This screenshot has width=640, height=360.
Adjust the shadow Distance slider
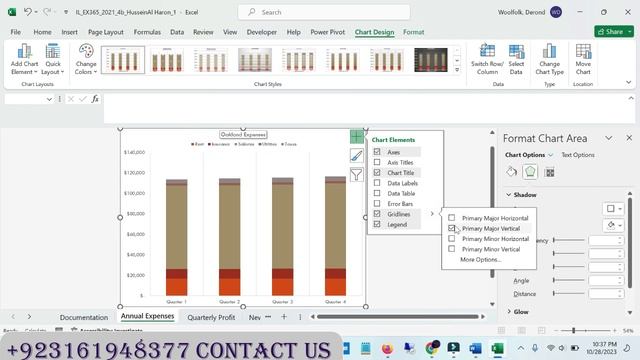point(569,293)
